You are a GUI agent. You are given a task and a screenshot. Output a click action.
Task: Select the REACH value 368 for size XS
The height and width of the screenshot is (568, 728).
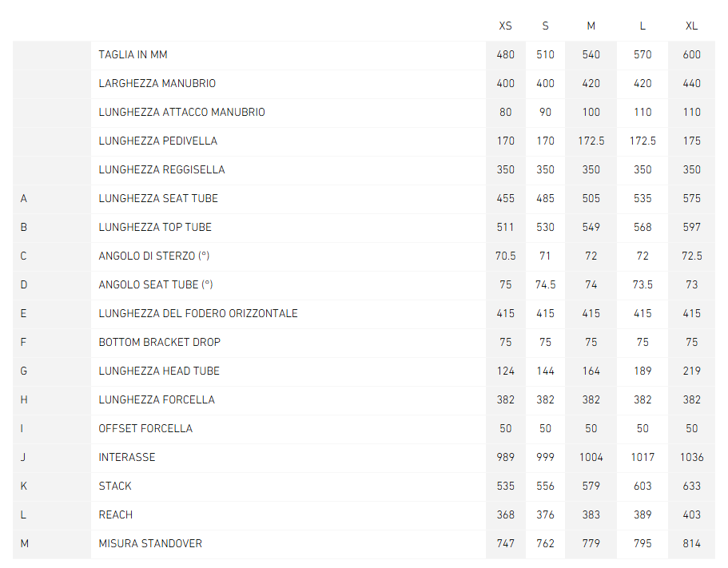click(x=505, y=514)
